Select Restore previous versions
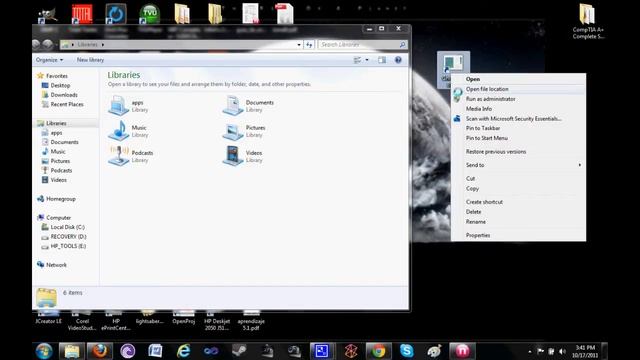 [518, 152]
